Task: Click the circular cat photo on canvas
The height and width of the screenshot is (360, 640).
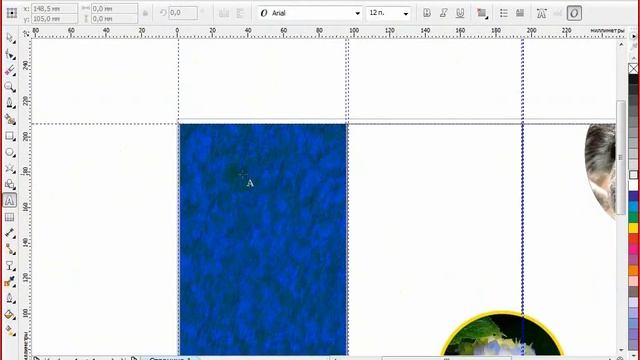Action: [600, 171]
